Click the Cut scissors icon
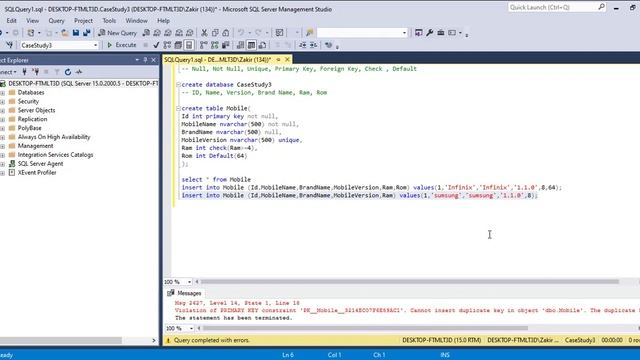640x360 pixels. click(204, 33)
